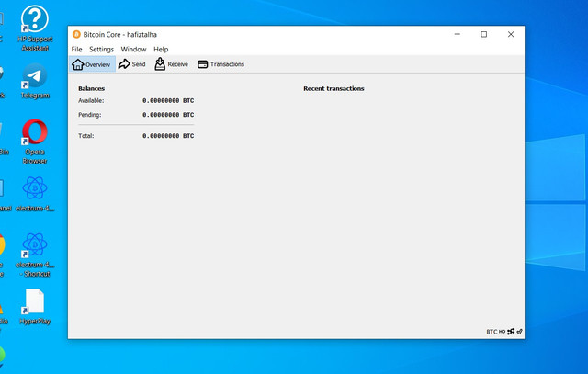The height and width of the screenshot is (374, 588).
Task: Click the Balances heading
Action: click(x=92, y=88)
